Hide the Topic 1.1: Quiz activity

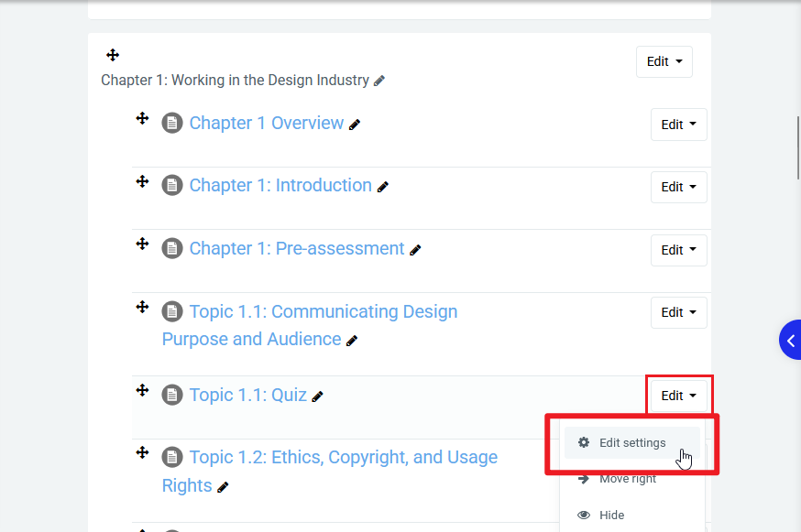click(x=611, y=515)
